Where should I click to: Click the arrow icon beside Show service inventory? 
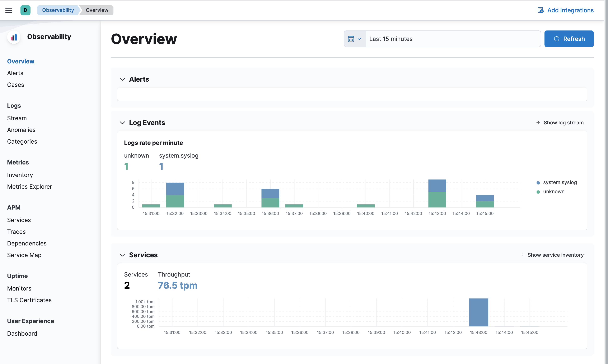click(522, 255)
